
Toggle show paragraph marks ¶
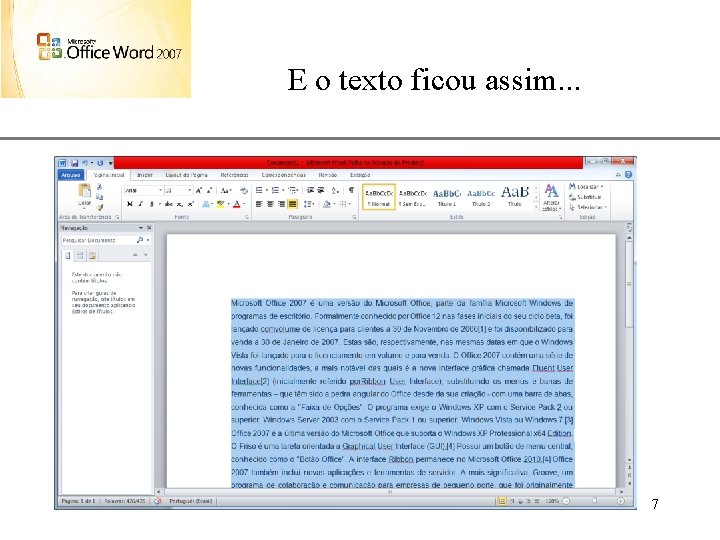click(x=351, y=191)
